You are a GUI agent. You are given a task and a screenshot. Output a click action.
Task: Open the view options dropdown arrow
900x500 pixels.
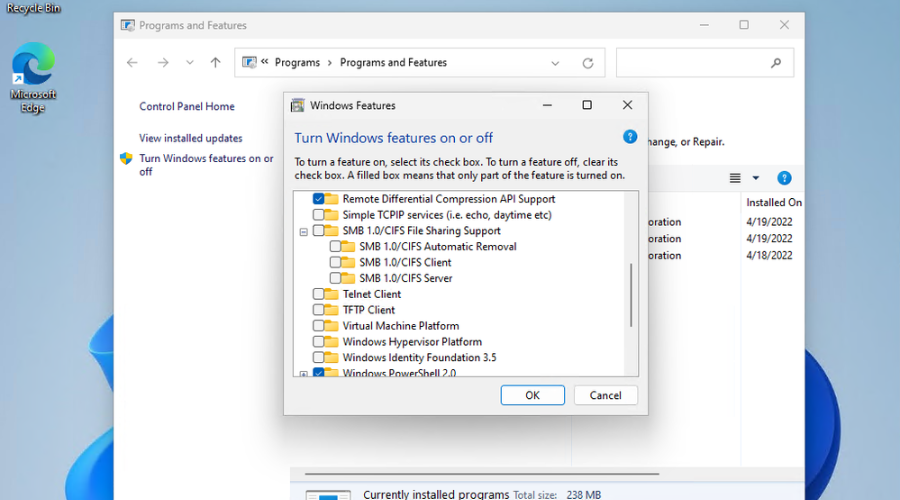756,178
